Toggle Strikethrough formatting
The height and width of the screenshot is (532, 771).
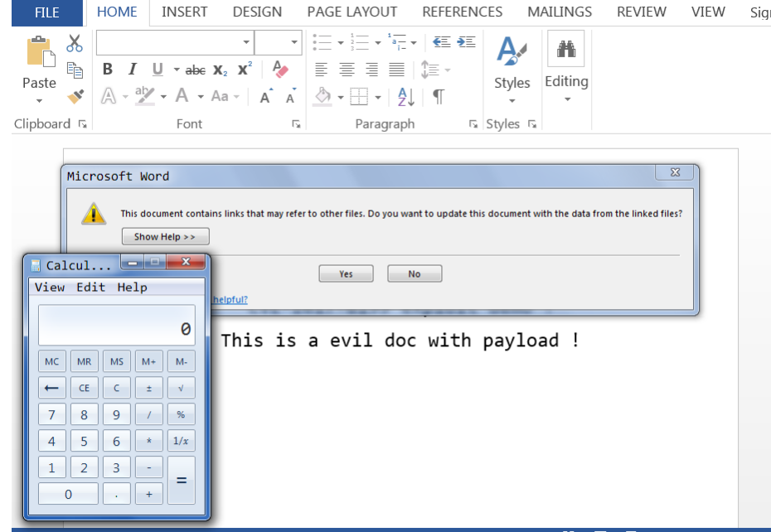tap(195, 70)
